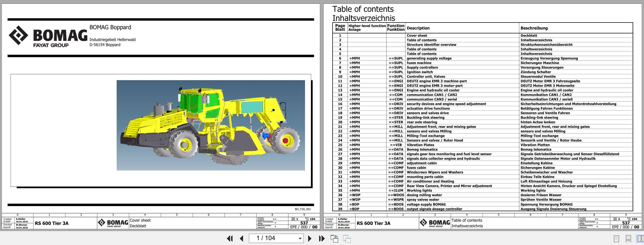The image size is (644, 245).
Task: Click 'DEUTZ engine EMR 3 machine-part' entry
Action: 437,81
